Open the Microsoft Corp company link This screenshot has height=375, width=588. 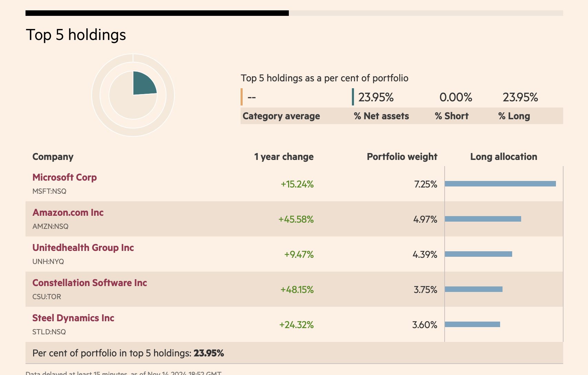(x=64, y=178)
